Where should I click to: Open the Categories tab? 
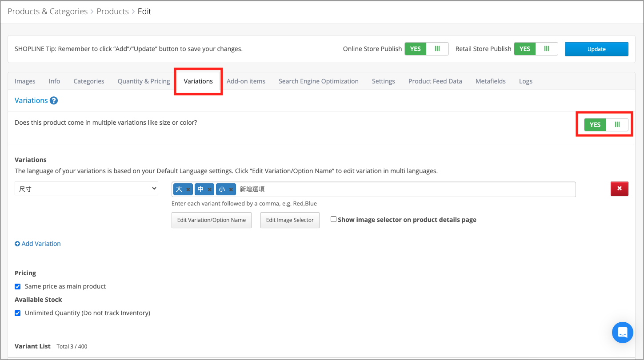click(89, 81)
